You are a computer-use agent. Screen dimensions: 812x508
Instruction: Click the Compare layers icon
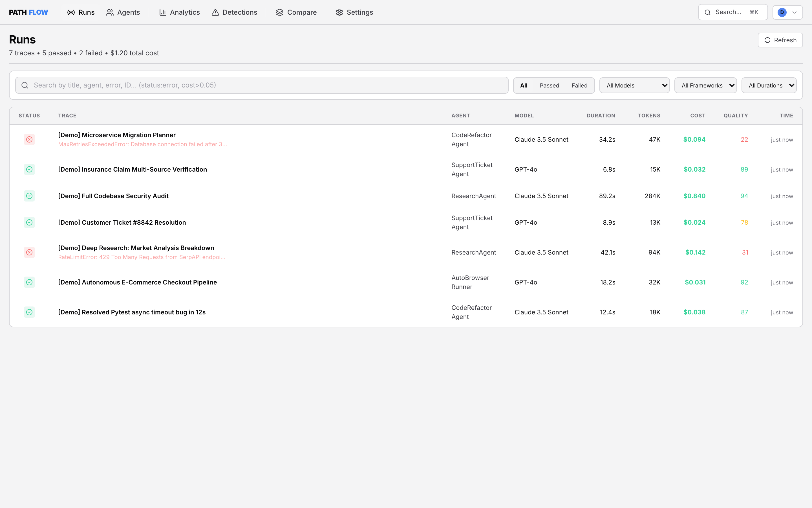coord(280,12)
